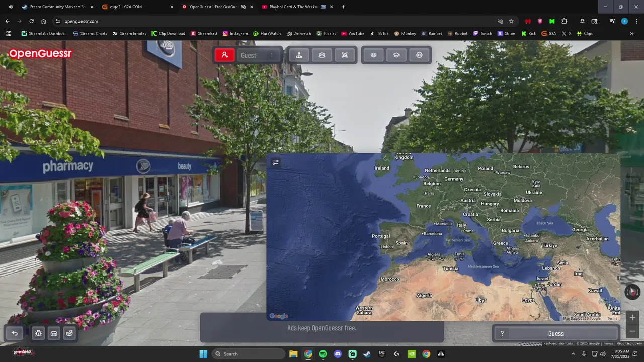Click the multiplayer icon beside the podium
644x362 pixels.
[322, 55]
